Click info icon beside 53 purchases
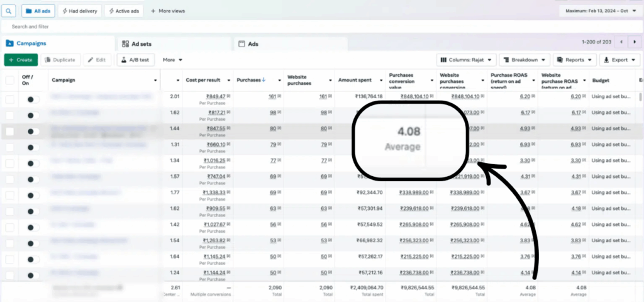This screenshot has width=644, height=302. tap(279, 241)
